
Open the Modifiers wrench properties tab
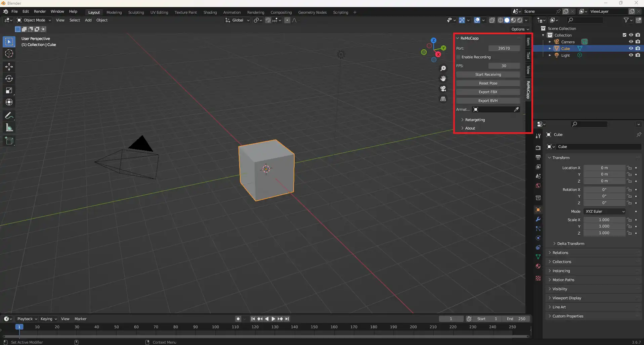[x=538, y=219]
